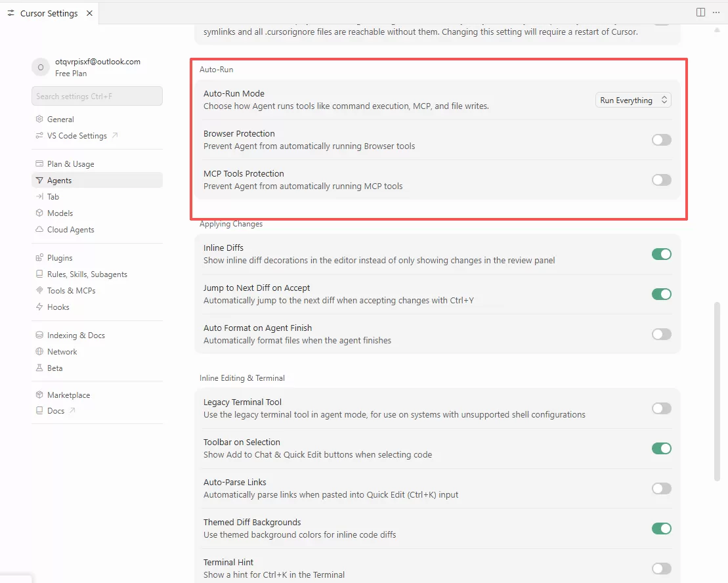Open the Run Everything auto-run mode dropdown
This screenshot has width=728, height=583.
pos(633,100)
